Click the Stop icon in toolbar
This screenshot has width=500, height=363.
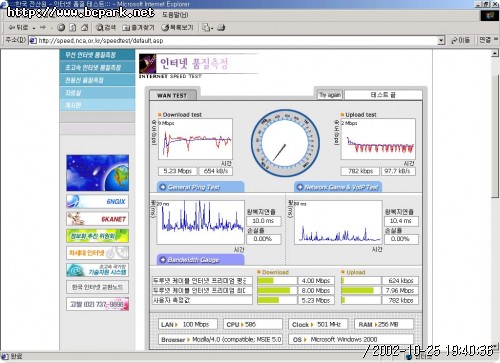click(61, 28)
